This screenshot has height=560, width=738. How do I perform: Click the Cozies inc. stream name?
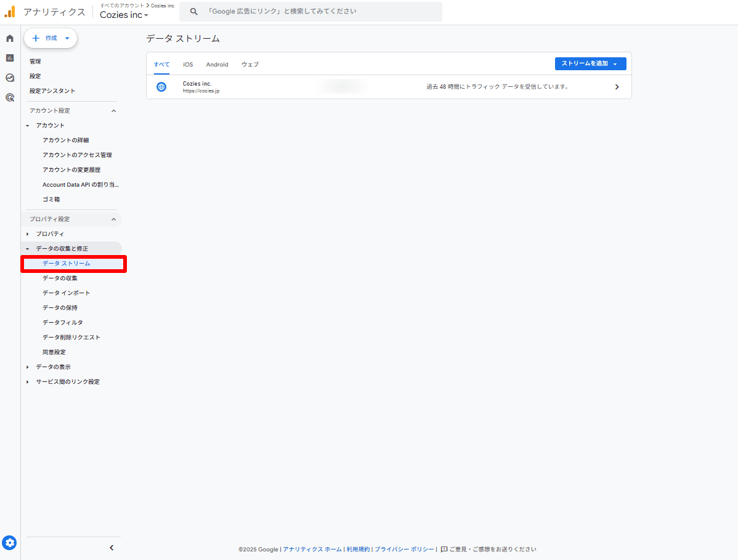197,83
